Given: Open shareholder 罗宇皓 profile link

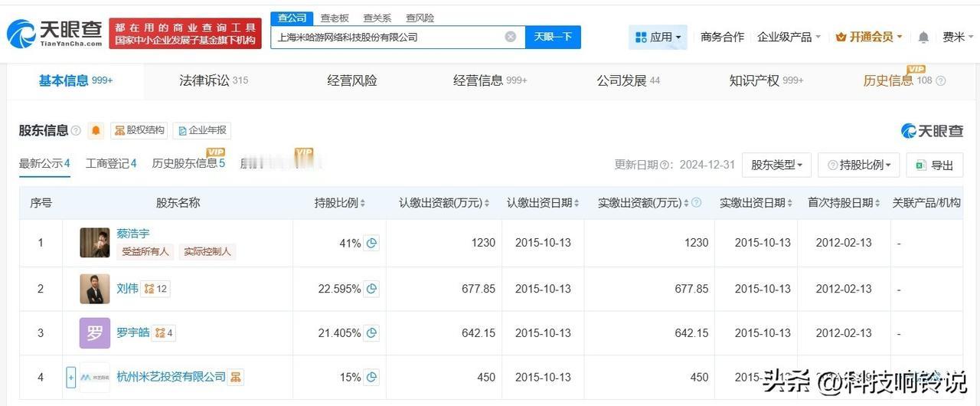Looking at the screenshot, I should (x=133, y=332).
